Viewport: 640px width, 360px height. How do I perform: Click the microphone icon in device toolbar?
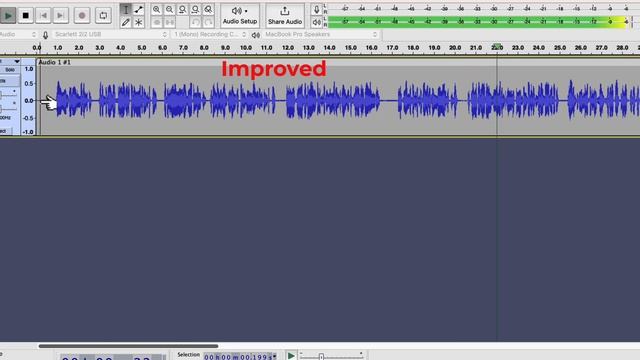(x=45, y=35)
